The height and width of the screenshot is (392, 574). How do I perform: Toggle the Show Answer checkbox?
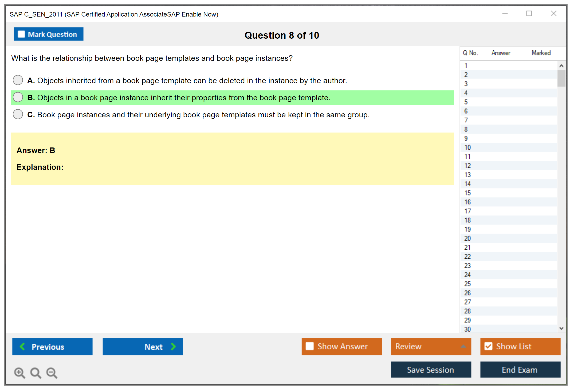310,346
